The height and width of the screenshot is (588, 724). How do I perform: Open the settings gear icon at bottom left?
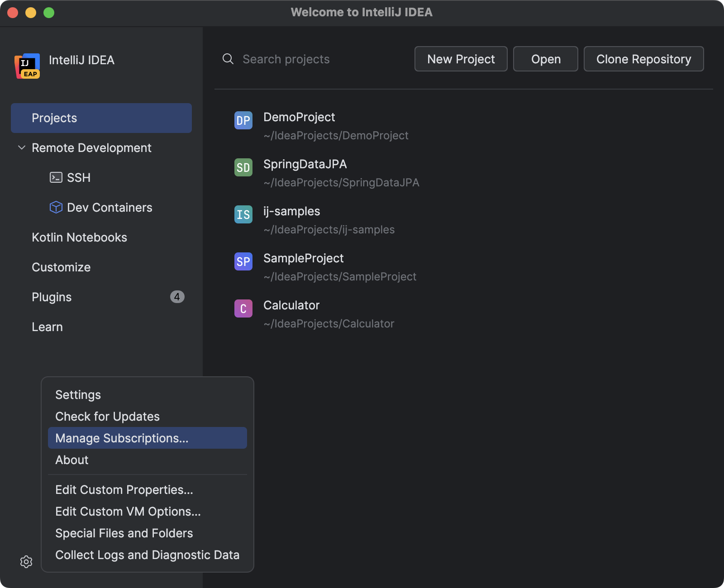[26, 562]
